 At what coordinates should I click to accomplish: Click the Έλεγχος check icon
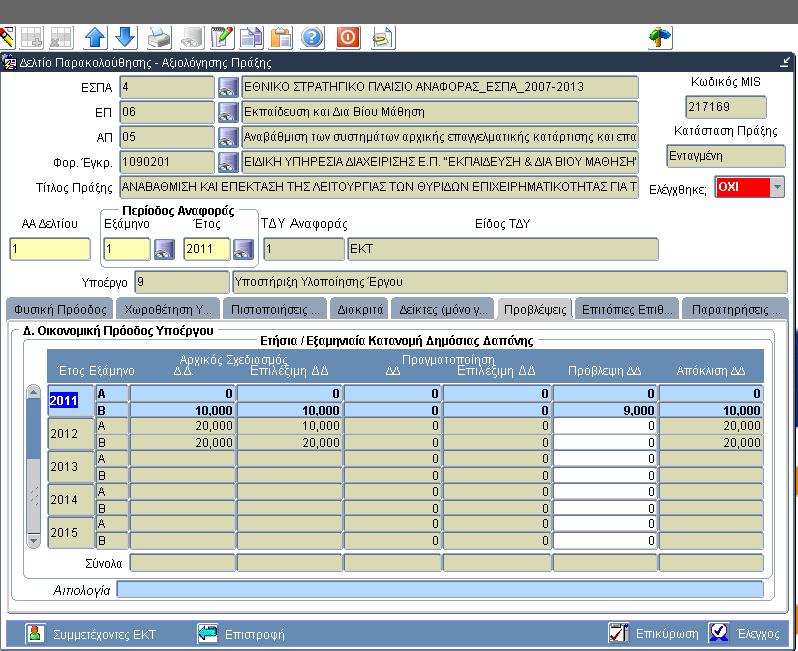click(x=719, y=633)
